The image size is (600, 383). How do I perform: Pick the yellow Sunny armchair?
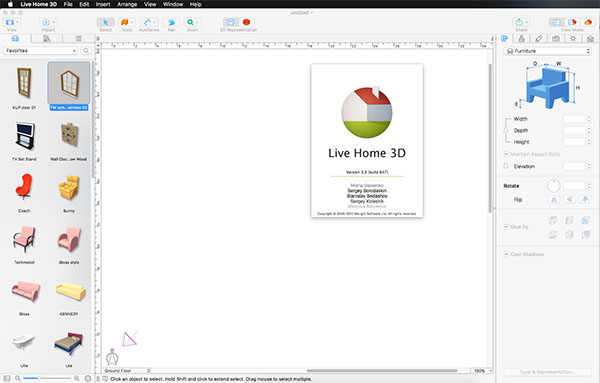(69, 192)
